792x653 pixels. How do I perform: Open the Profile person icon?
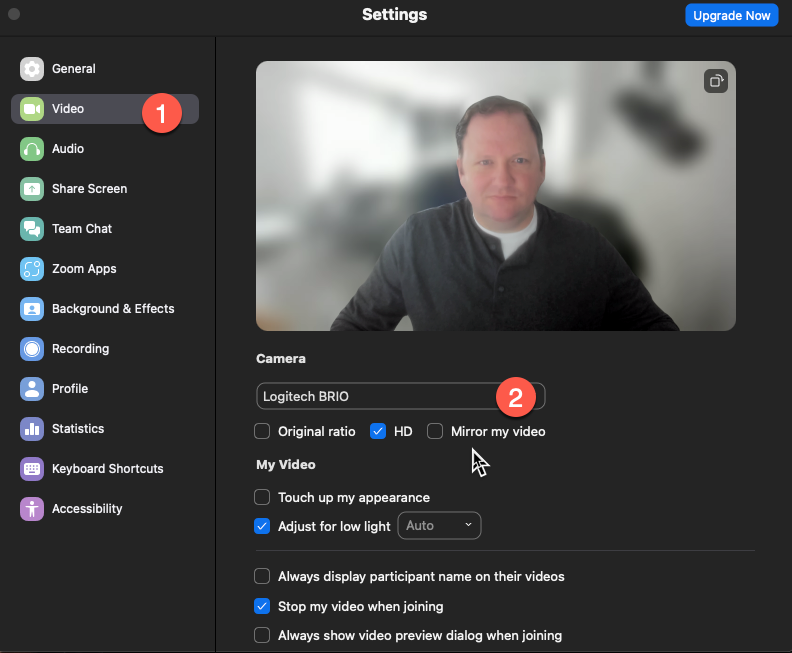pos(32,389)
